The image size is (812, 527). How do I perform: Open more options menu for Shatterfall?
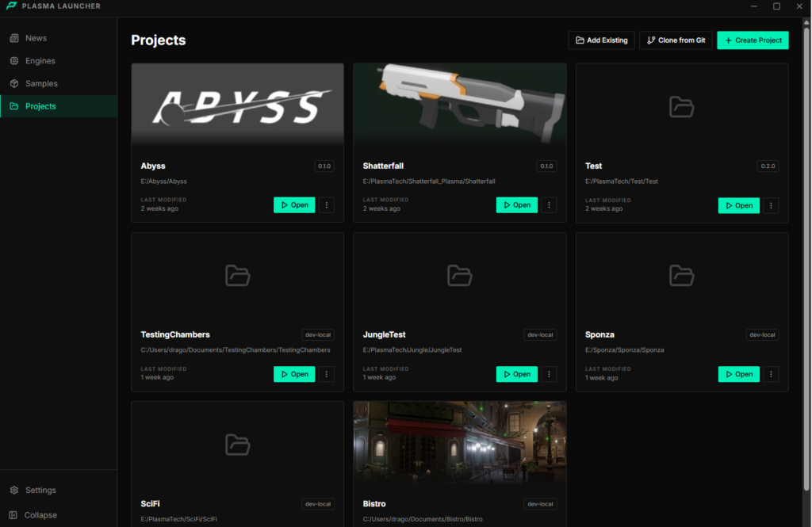pos(549,205)
